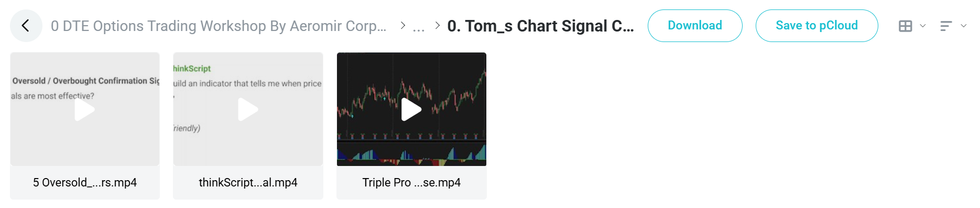Open the collapsed breadcrumb ellipsis
The width and height of the screenshot is (980, 208).
419,26
